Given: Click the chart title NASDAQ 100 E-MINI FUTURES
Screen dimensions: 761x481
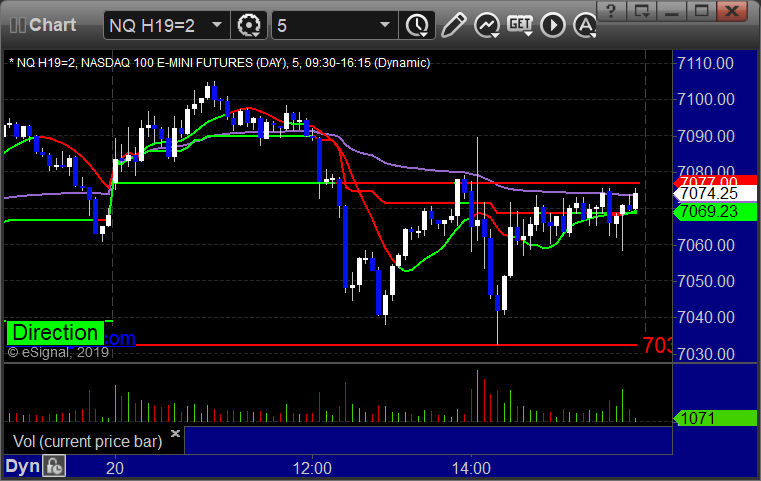Looking at the screenshot, I should [x=166, y=63].
